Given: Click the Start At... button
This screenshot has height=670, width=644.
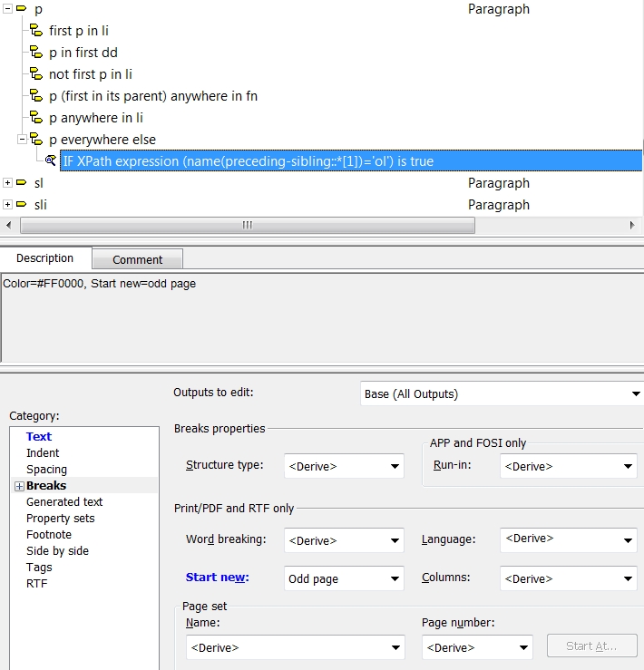Looking at the screenshot, I should 591,646.
